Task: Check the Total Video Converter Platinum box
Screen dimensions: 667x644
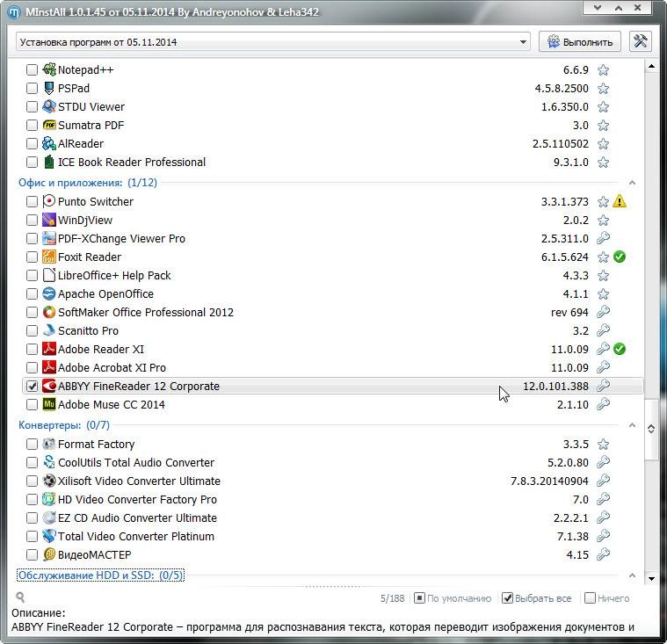Action: [32, 537]
